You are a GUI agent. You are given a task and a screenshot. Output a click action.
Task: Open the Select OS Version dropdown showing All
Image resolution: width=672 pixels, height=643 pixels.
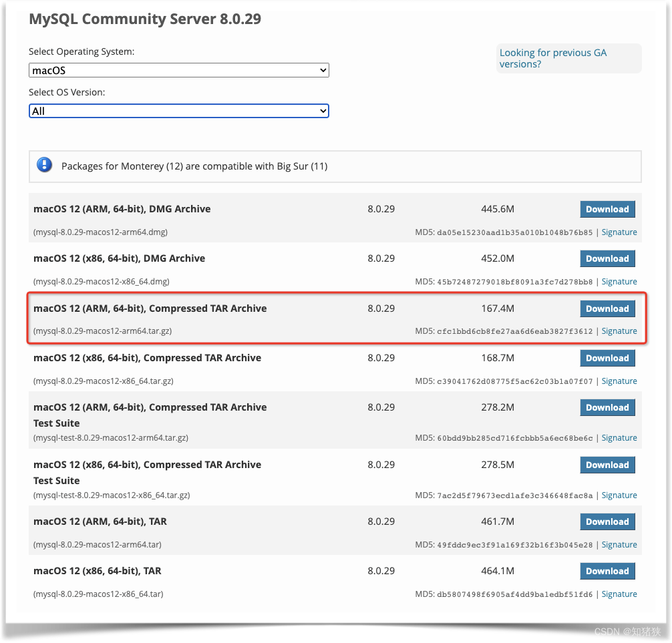[x=179, y=111]
